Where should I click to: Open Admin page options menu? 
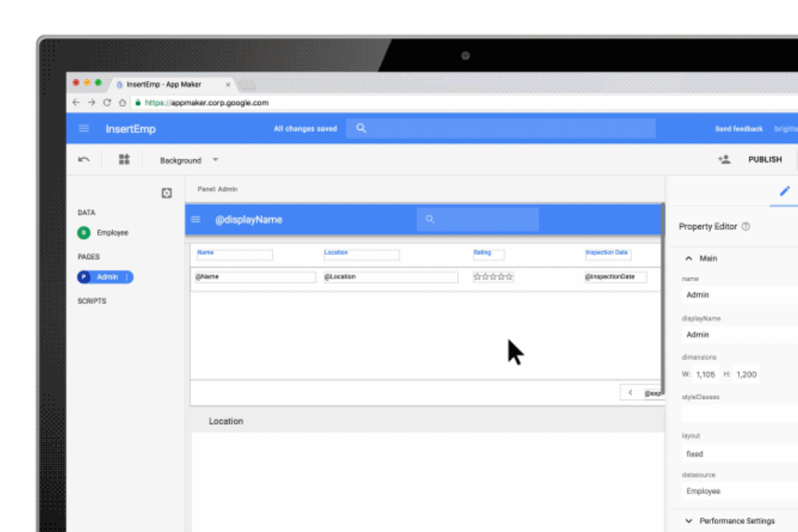coord(127,277)
